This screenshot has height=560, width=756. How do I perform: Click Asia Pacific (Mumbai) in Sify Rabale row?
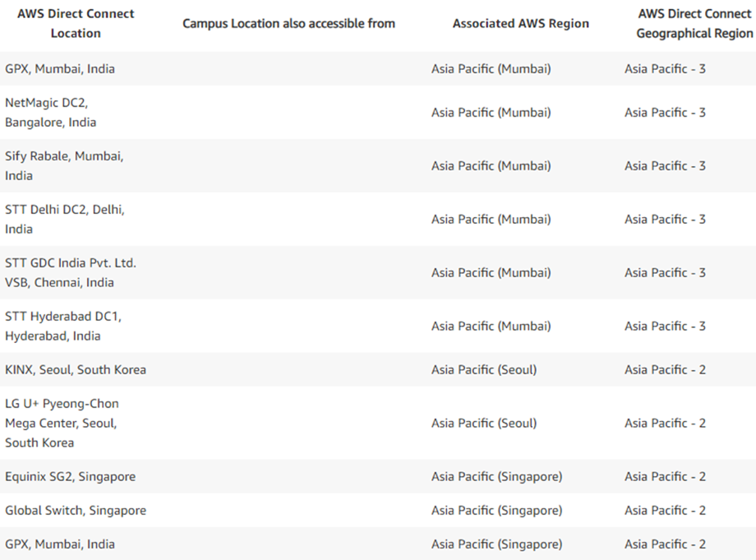491,166
